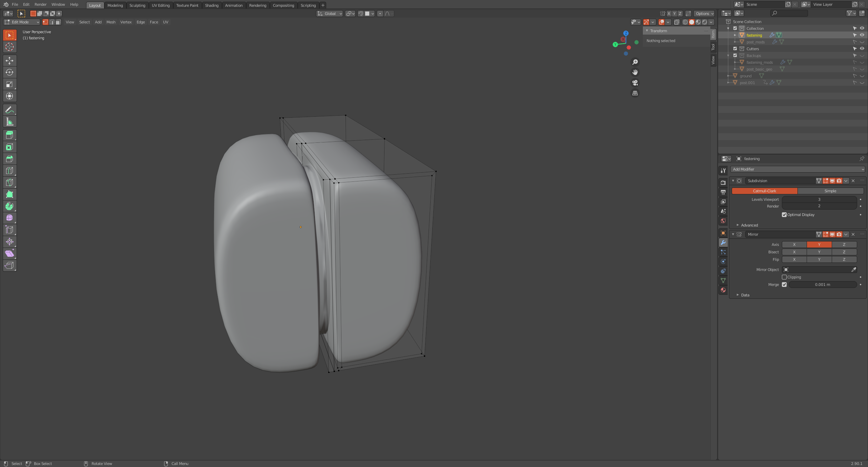
Task: Click the pan view hand icon
Action: click(x=635, y=72)
